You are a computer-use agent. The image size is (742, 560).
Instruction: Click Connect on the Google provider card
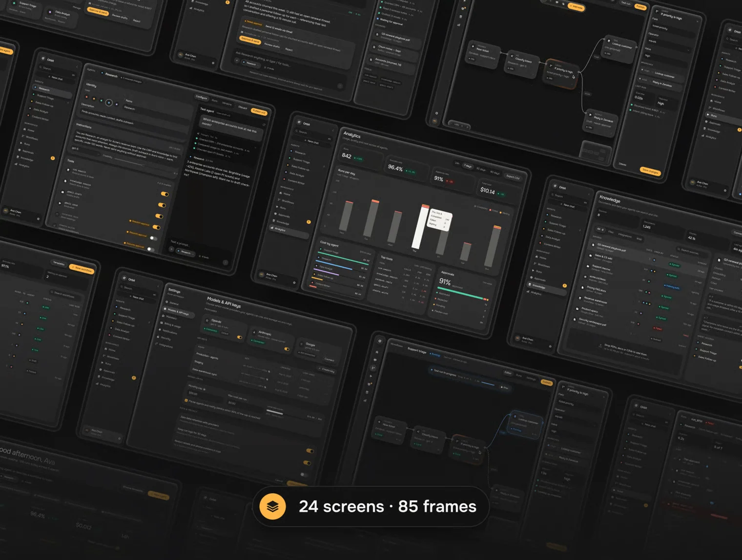click(330, 360)
